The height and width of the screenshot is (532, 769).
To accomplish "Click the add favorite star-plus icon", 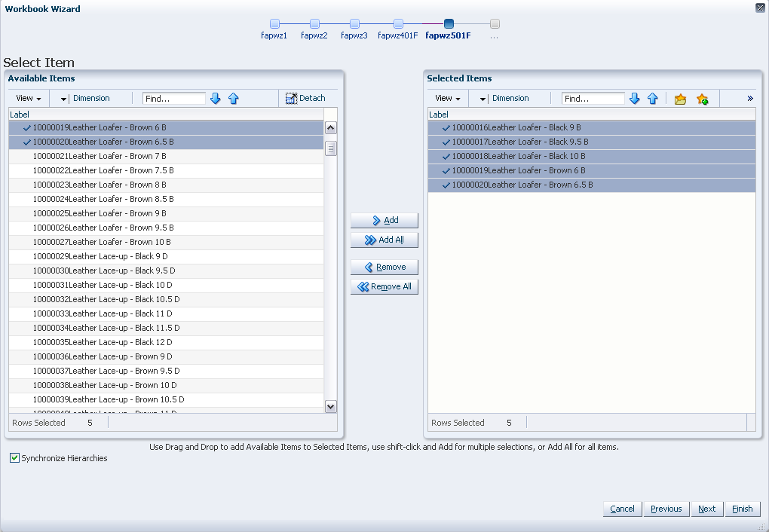I will tap(703, 99).
